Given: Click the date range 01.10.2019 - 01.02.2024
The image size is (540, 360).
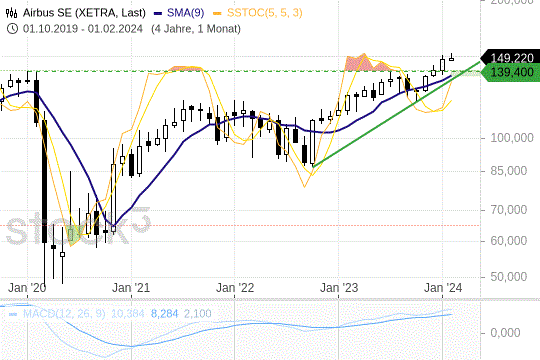Looking at the screenshot, I should click(83, 29).
